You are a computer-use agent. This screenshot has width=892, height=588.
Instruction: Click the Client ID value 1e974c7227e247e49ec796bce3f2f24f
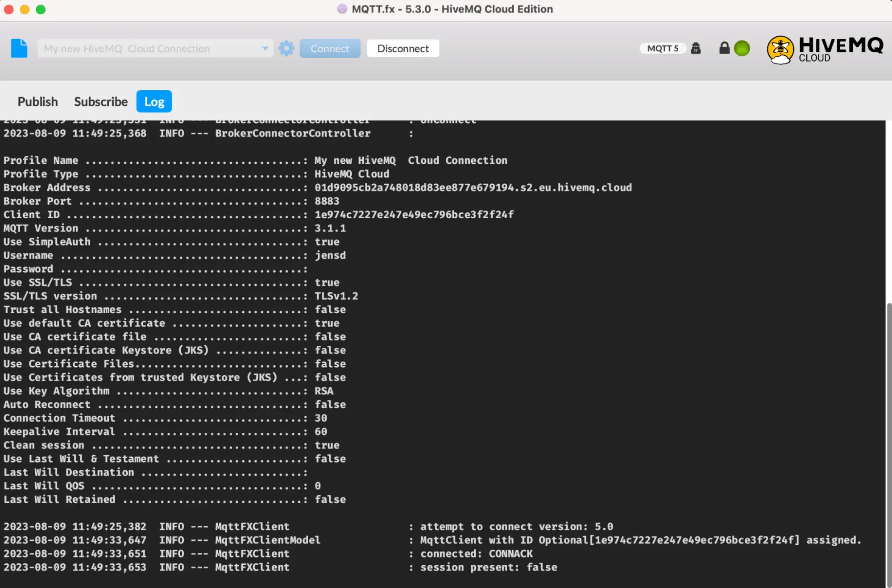point(414,215)
